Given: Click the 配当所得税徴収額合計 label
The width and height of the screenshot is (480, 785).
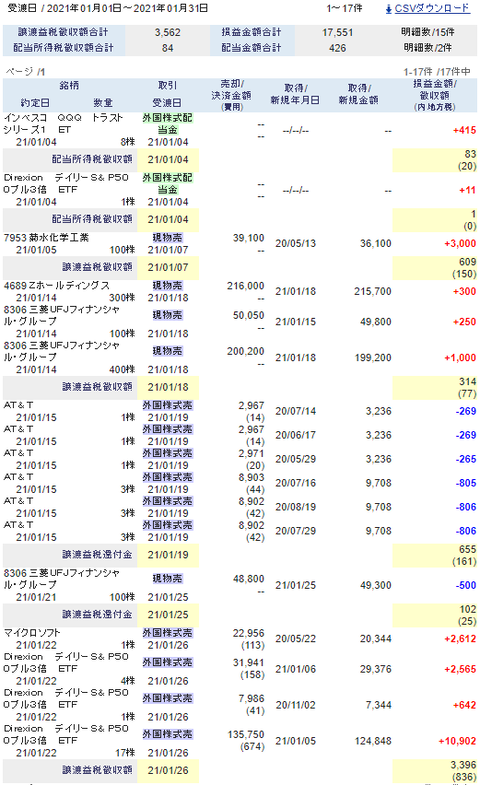Looking at the screenshot, I should (x=63, y=48).
